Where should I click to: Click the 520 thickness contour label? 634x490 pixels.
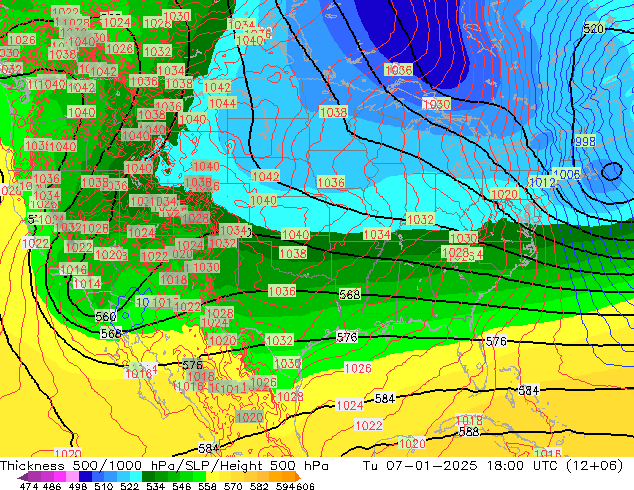point(594,29)
